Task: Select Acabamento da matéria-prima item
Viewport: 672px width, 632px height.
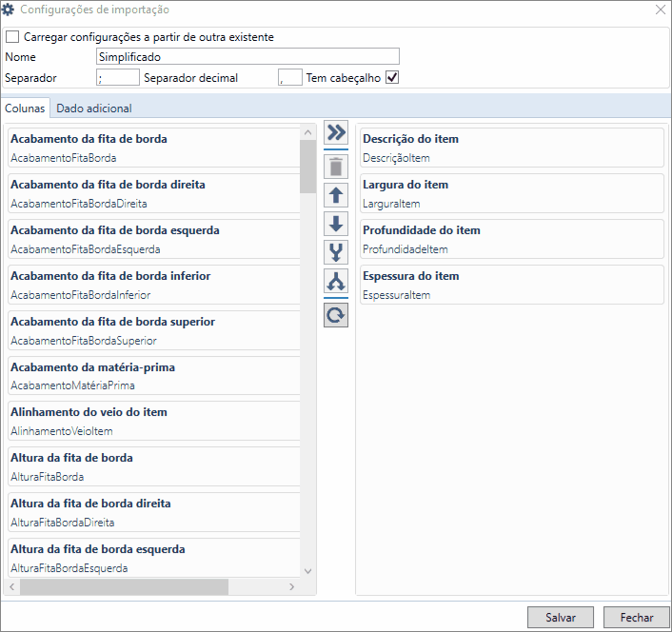Action: [154, 376]
